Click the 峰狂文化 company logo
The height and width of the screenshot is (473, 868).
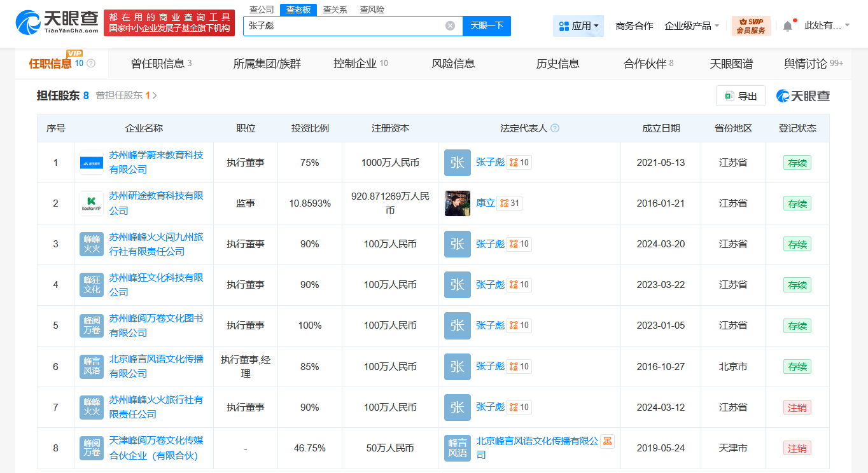click(x=91, y=285)
